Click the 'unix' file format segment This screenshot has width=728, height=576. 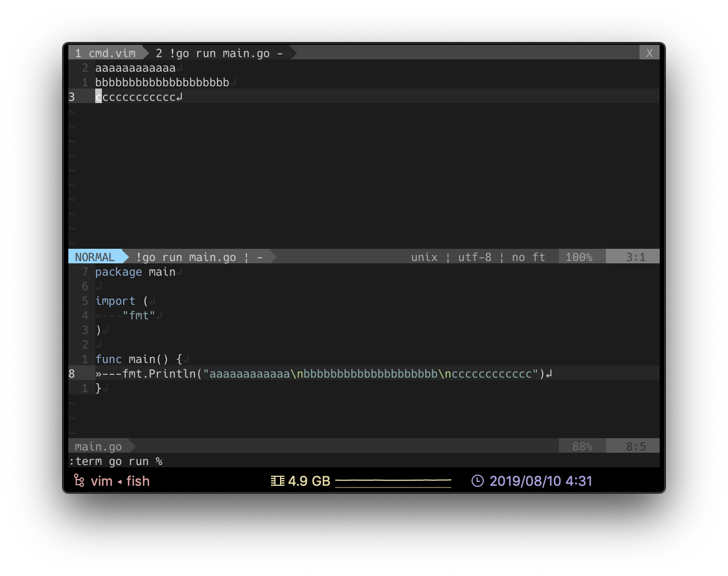click(x=424, y=257)
